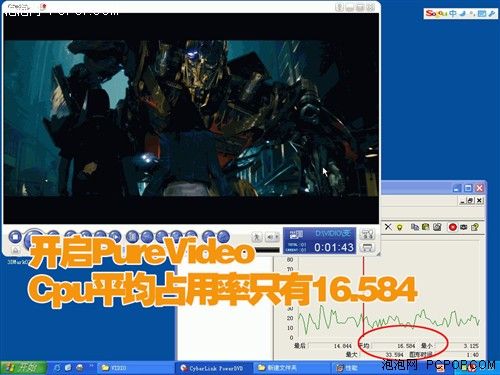The width and height of the screenshot is (500, 375).
Task: Click the second quick launch icon on taskbar
Action: pyautogui.click(x=68, y=368)
